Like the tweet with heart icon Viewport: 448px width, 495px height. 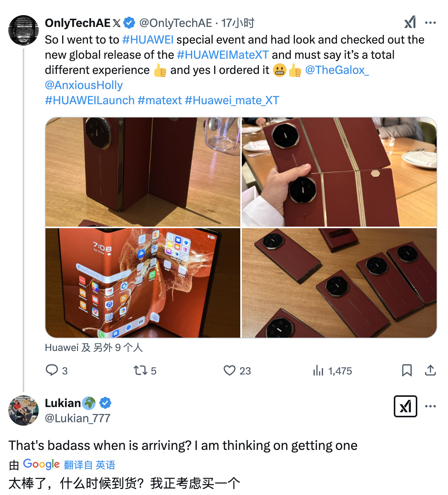click(229, 370)
